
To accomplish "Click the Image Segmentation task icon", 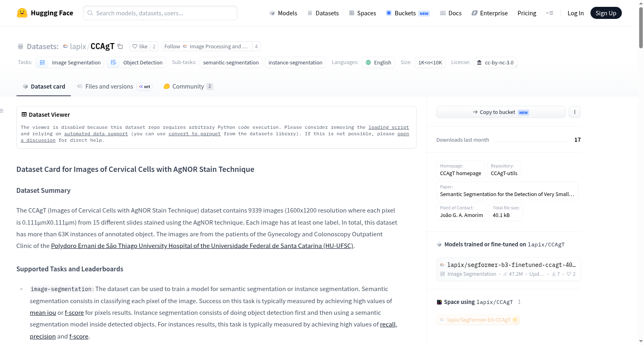I will [42, 62].
